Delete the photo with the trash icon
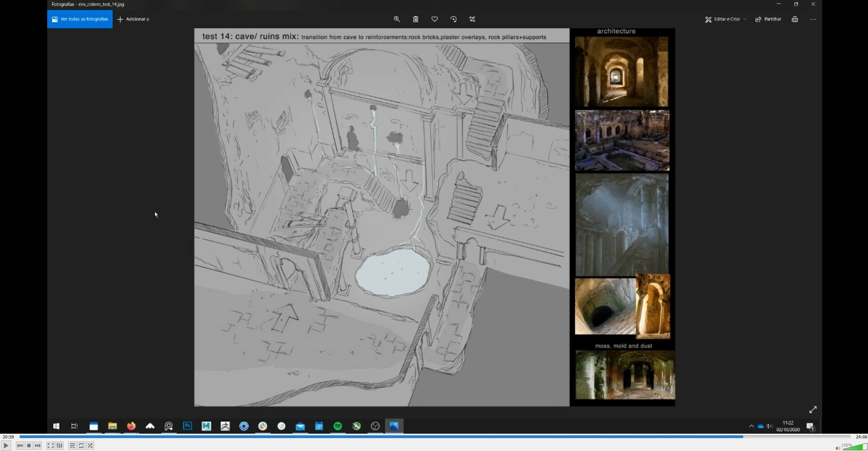Viewport: 868px width, 451px height. click(416, 19)
